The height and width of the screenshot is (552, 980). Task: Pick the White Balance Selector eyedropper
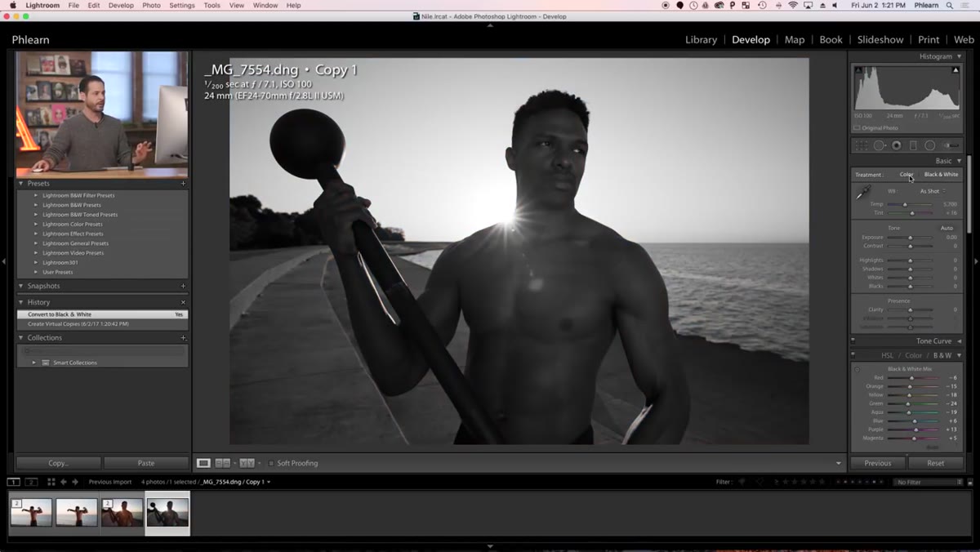(x=862, y=193)
